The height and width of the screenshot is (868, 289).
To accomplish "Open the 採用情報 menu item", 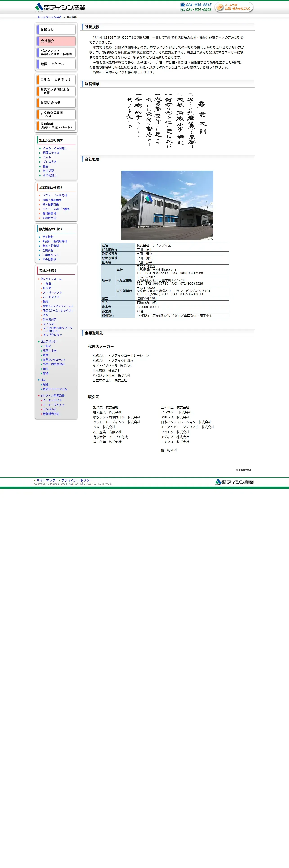I will (56, 126).
